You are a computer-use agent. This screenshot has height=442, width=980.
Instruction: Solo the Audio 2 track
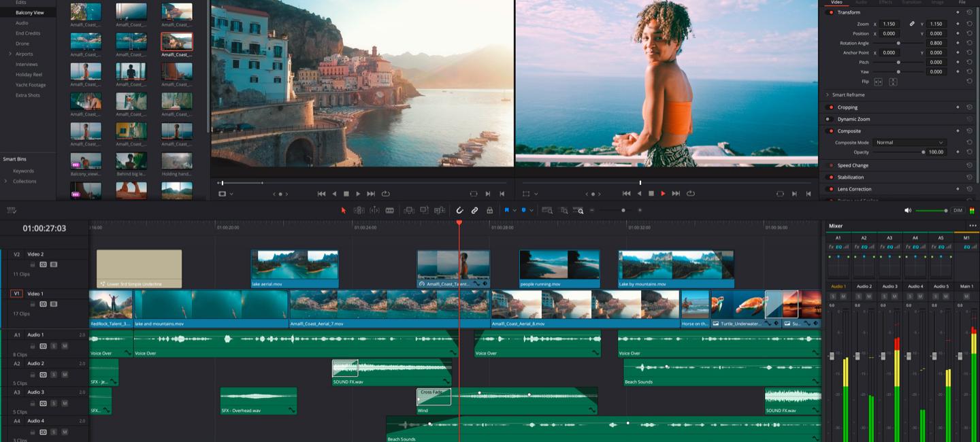pos(54,375)
